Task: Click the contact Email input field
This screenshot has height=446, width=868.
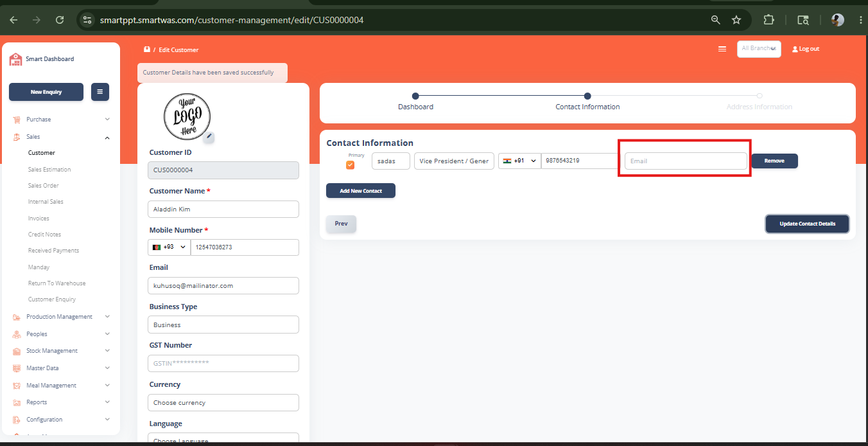Action: pos(686,161)
